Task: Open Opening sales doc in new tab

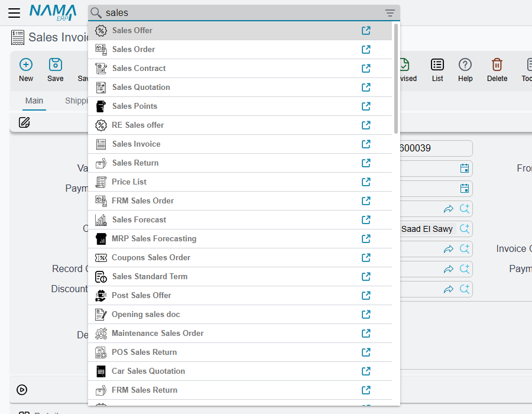Action: click(366, 315)
